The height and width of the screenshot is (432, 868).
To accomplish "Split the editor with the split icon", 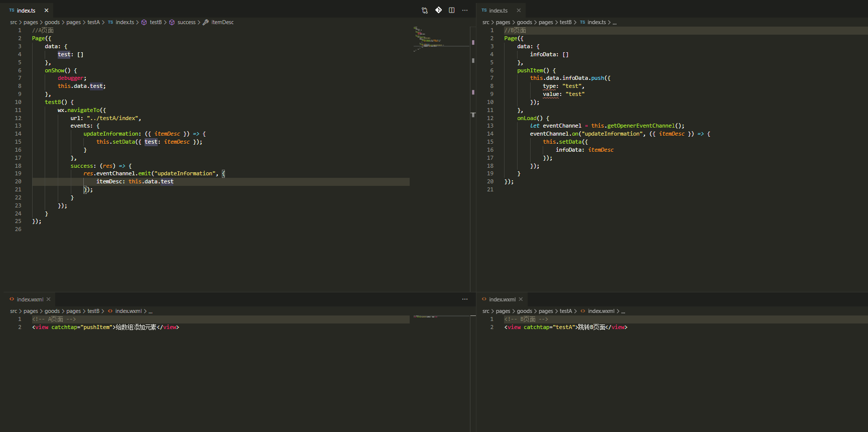I will point(452,10).
